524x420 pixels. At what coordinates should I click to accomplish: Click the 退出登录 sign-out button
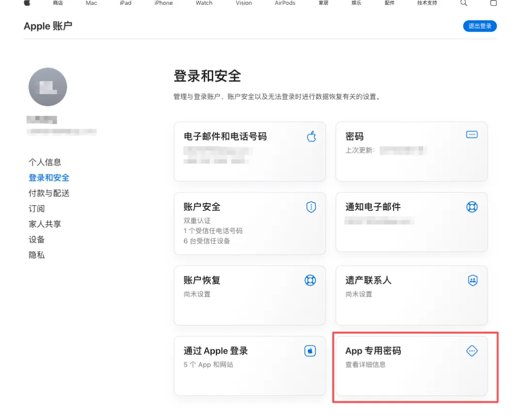[480, 26]
